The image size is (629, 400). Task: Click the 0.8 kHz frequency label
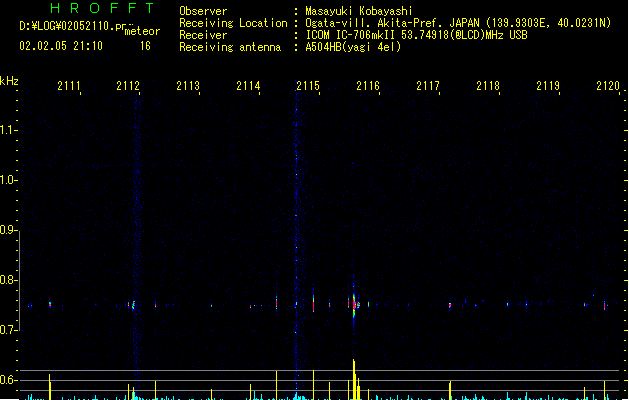tap(8, 280)
